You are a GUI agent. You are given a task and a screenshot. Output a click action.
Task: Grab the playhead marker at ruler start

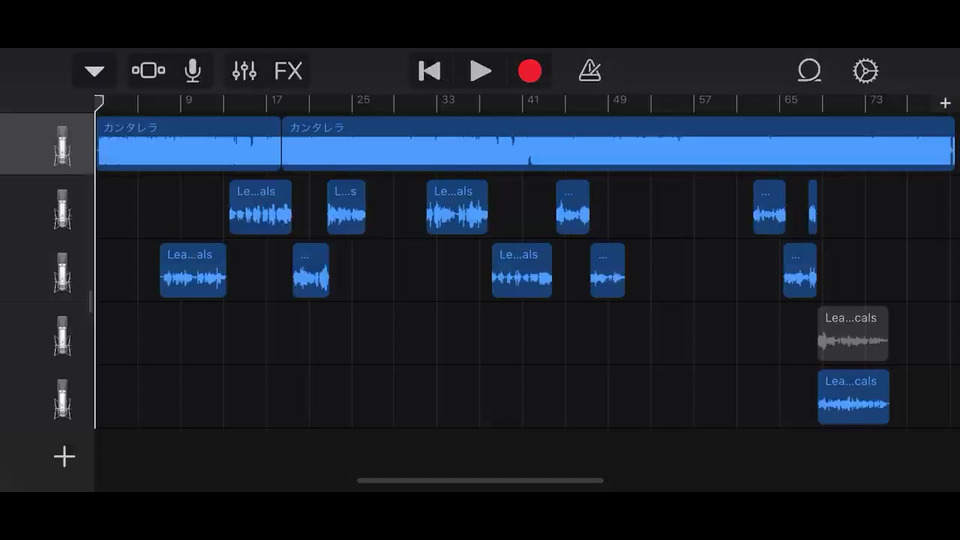point(99,102)
